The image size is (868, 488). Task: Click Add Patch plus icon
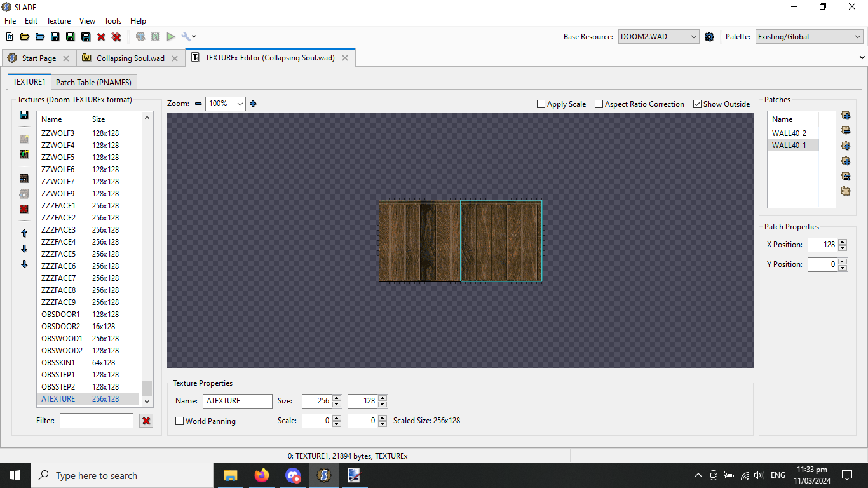[x=846, y=115]
